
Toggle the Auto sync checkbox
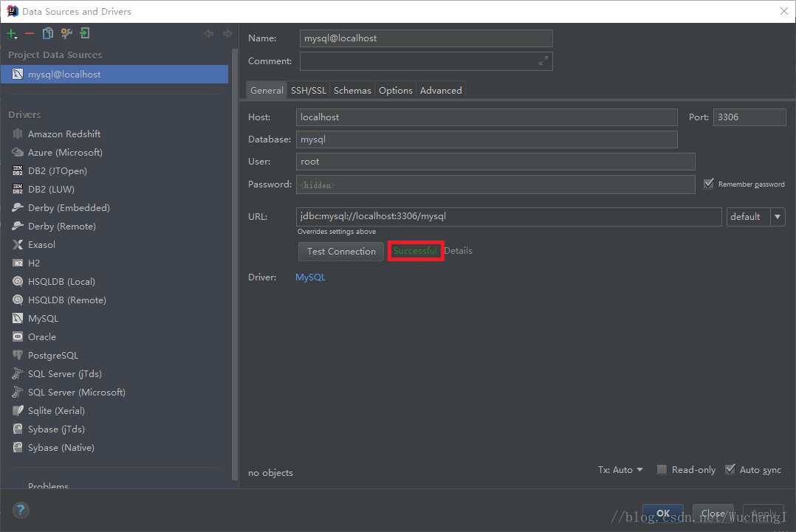[730, 469]
